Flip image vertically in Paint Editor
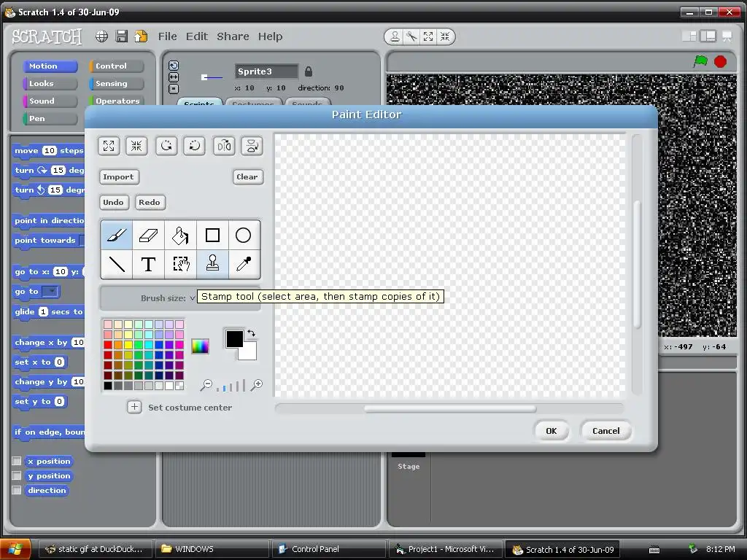The height and width of the screenshot is (560, 747). pyautogui.click(x=252, y=146)
